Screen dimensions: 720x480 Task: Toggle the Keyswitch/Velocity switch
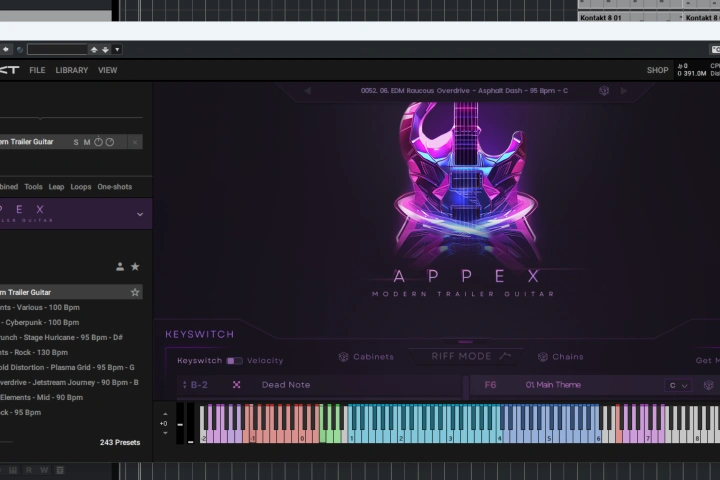[x=235, y=361]
